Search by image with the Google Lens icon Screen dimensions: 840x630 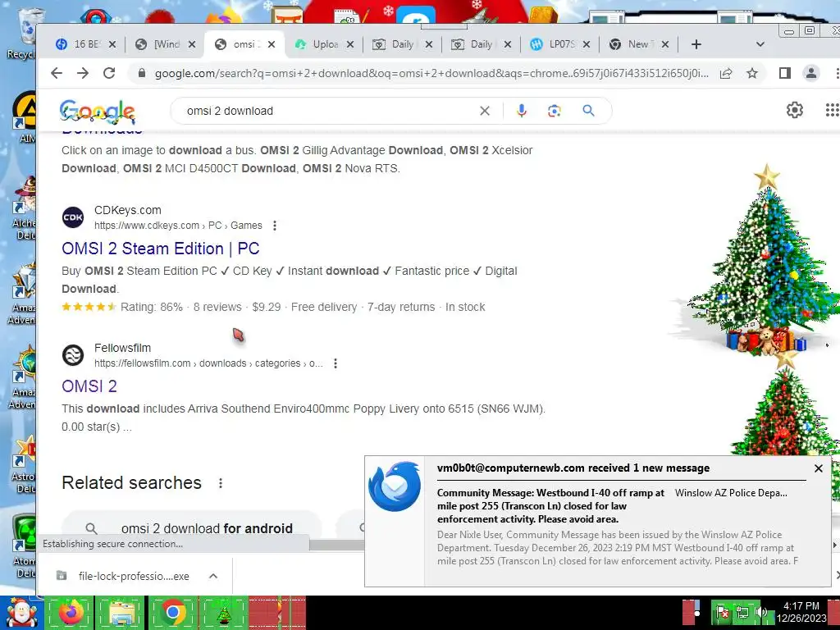pos(554,111)
